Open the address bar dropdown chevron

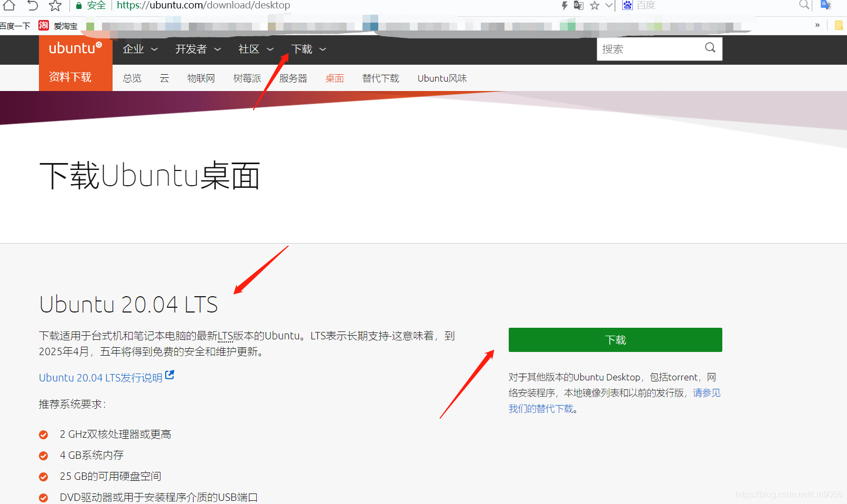(x=609, y=5)
